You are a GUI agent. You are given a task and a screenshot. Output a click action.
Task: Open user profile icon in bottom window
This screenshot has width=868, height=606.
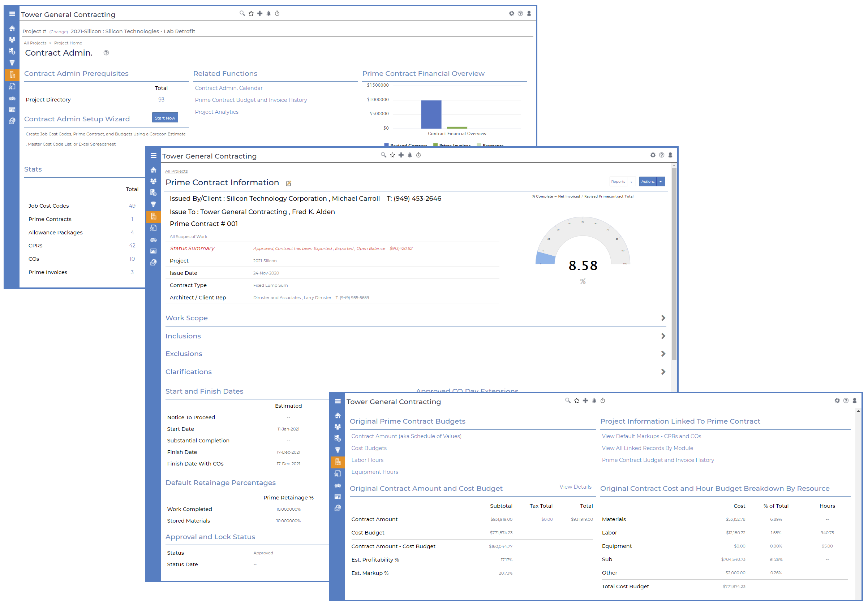pos(854,401)
